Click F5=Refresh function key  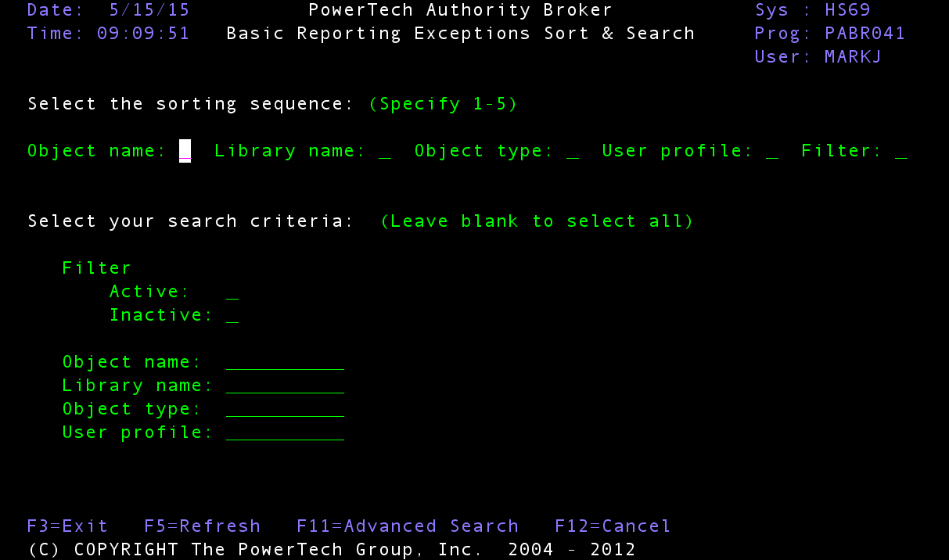coord(203,526)
